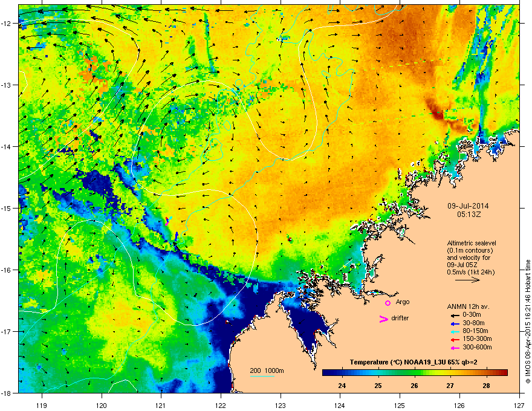Click the cyan sample line under 200 1000m
Image resolution: width=532 pixels, height=411 pixels.
click(x=262, y=376)
